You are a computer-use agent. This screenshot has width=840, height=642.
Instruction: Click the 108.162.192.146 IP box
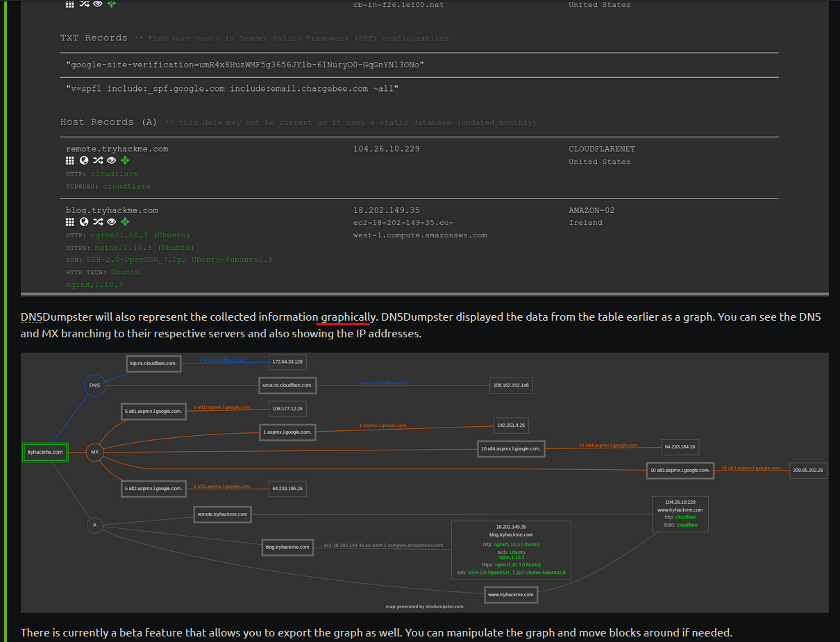pos(511,385)
